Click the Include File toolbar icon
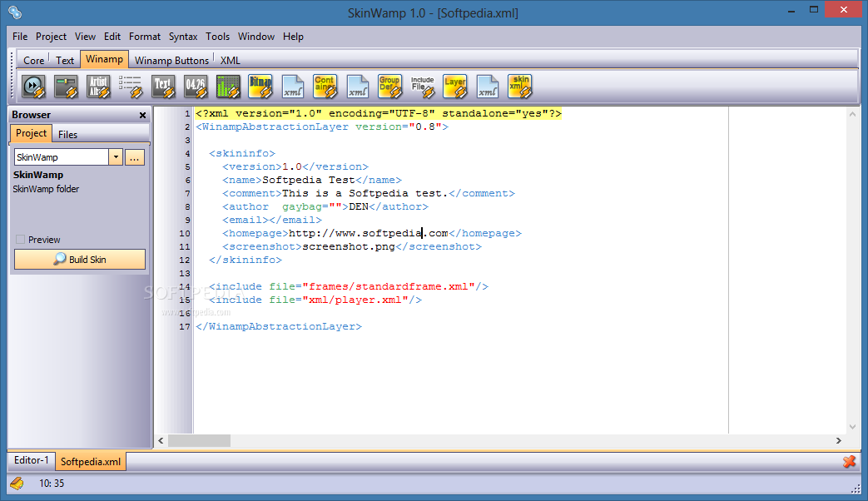Image resolution: width=868 pixels, height=501 pixels. coord(423,87)
